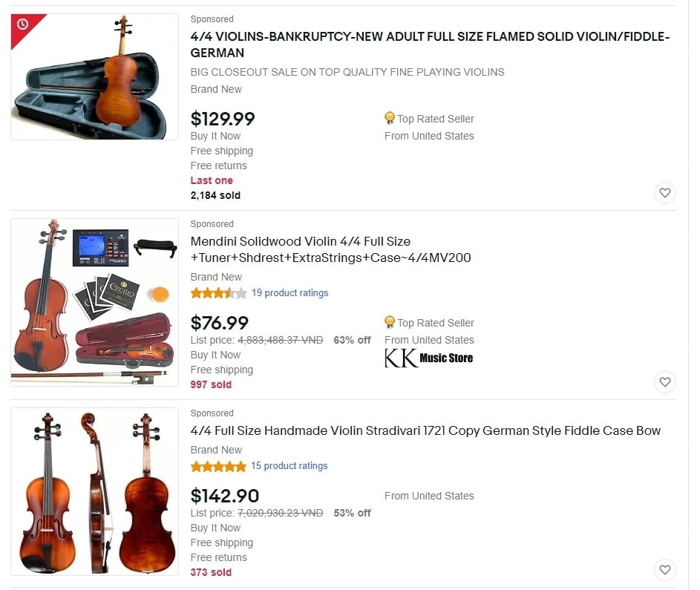The image size is (700, 590).
Task: Open Mendini Solidwood Violin listing title
Action: (330, 249)
